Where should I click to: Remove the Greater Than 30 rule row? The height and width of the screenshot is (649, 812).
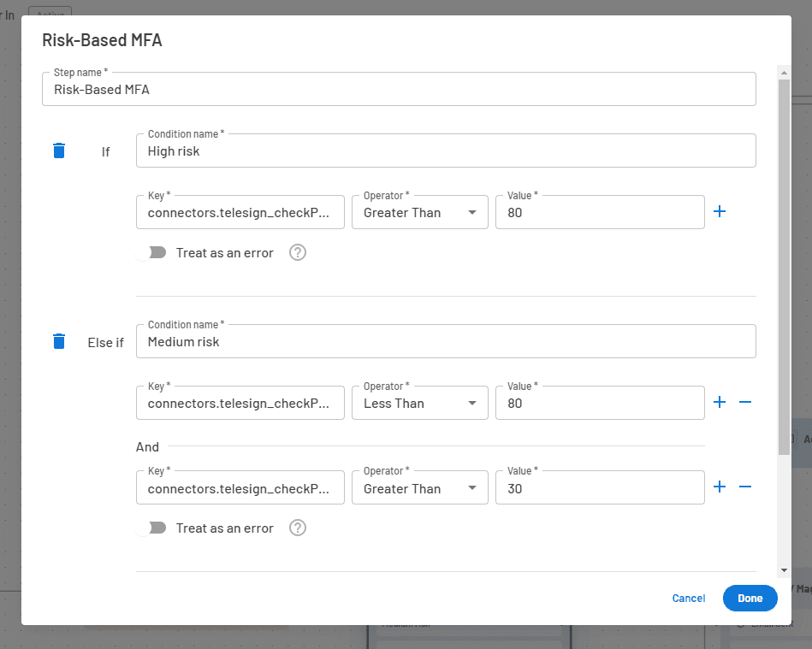point(745,487)
